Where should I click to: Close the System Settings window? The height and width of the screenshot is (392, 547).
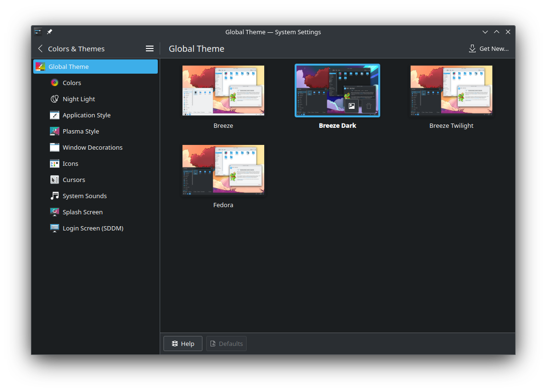[x=508, y=32]
